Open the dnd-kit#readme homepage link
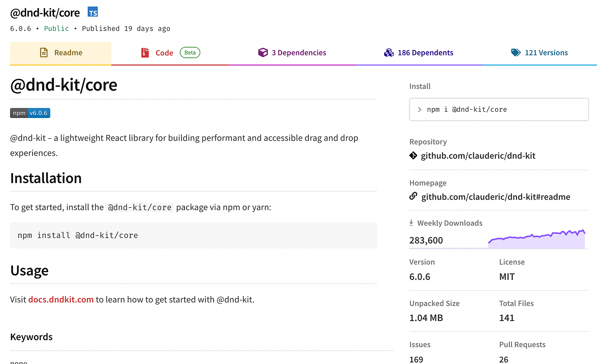 496,197
